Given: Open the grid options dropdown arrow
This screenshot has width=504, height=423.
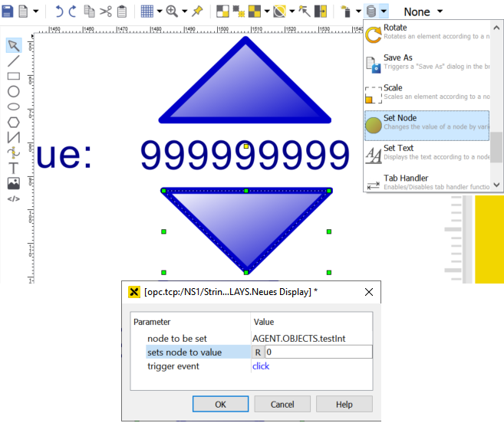Looking at the screenshot, I should tap(159, 11).
